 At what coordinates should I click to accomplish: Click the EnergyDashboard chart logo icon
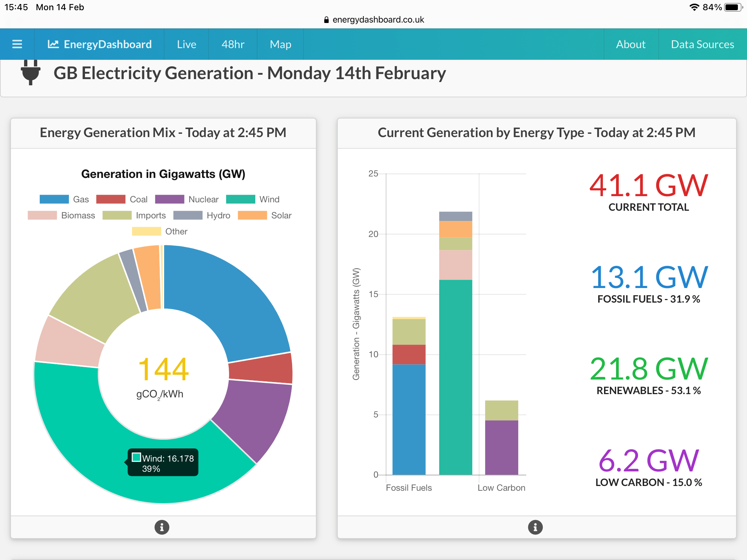(53, 44)
